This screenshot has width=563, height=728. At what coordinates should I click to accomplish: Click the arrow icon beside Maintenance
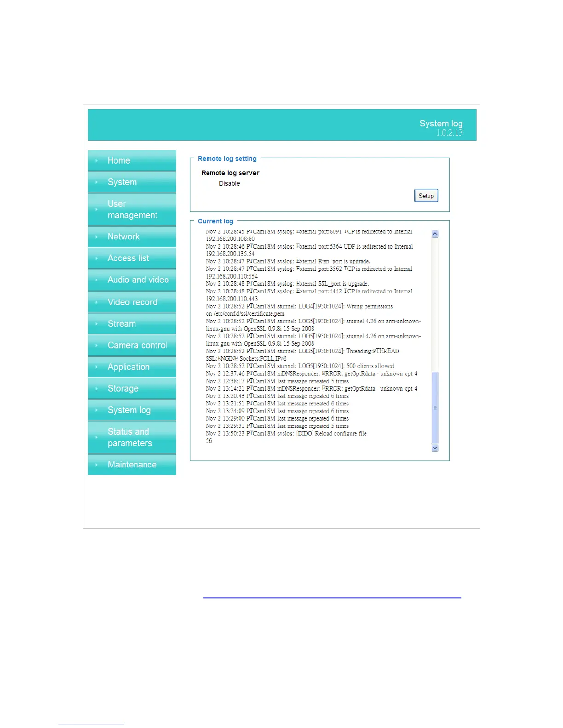96,465
